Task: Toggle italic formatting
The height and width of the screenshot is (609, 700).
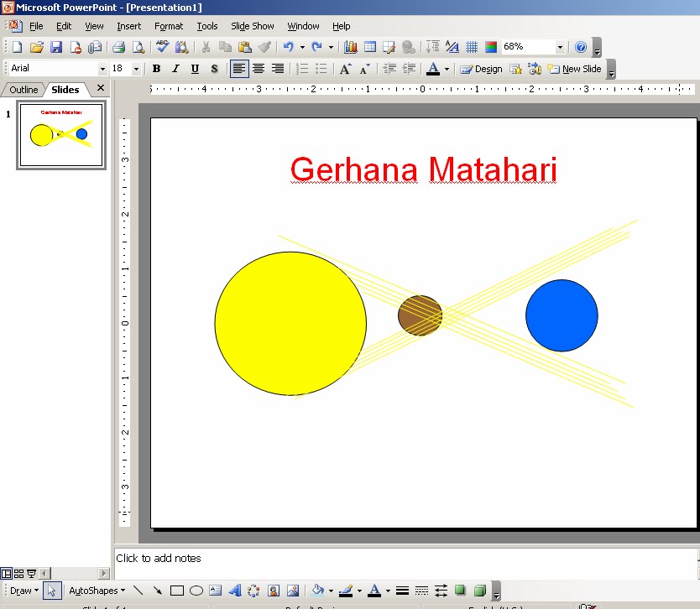Action: coord(176,68)
